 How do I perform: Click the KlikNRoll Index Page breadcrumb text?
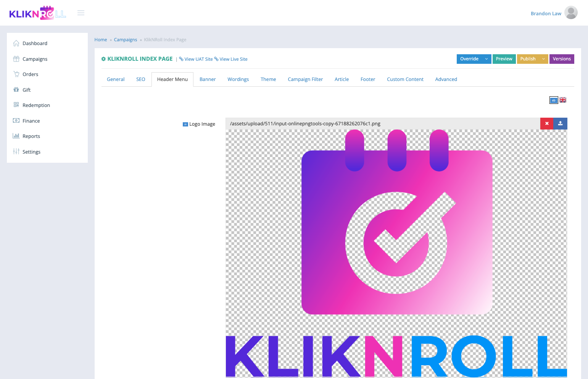click(165, 40)
